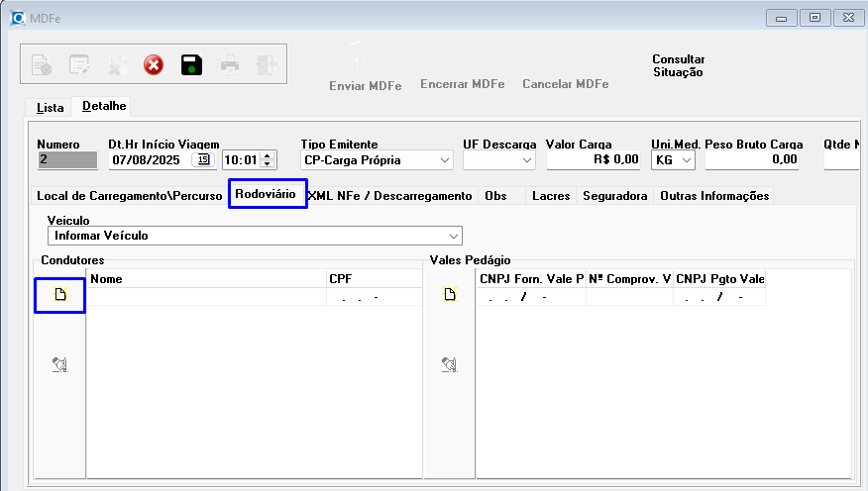Screen dimensions: 868x491
Task: Click the red cancel icon in toolbar
Action: 154,65
